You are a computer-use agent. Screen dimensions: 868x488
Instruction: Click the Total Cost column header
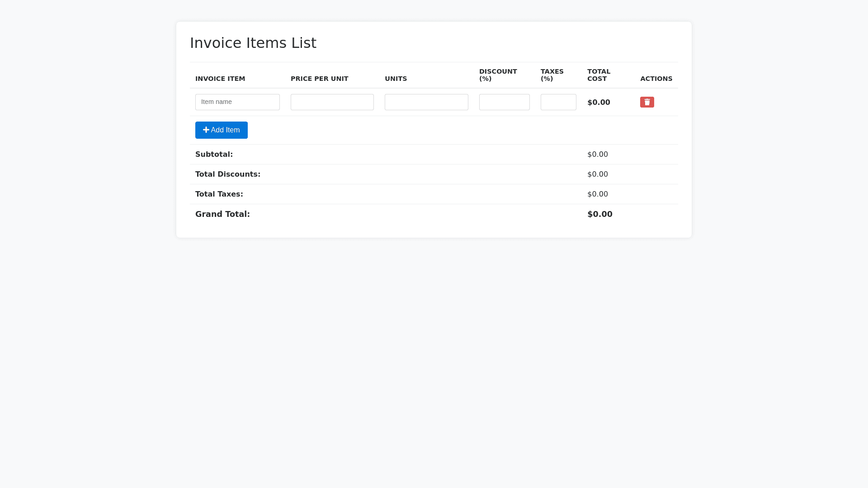599,75
